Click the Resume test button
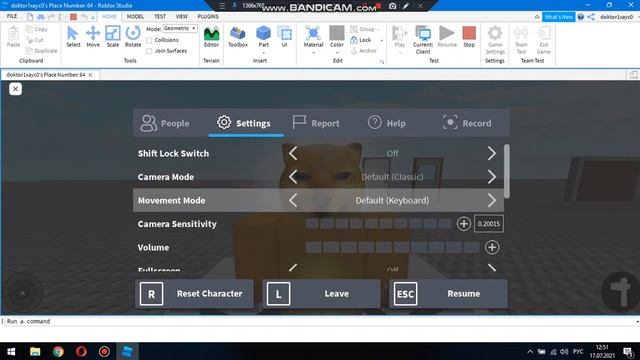This screenshot has height=360, width=640. 447,37
